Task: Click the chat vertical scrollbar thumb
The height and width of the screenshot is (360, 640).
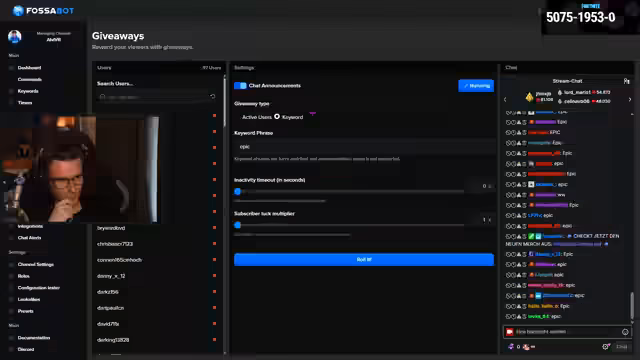Action: tap(632, 306)
